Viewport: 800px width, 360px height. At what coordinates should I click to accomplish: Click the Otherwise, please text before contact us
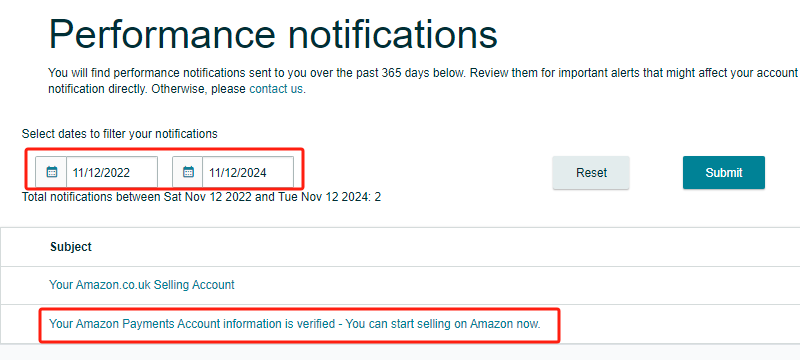196,89
